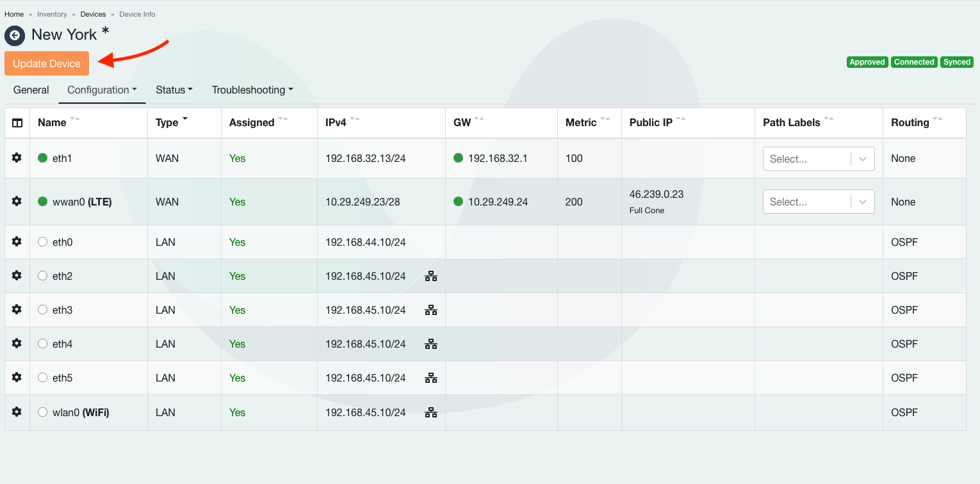Screen dimensions: 980x484
Task: Click the green status dot for eth1
Action: pos(43,158)
